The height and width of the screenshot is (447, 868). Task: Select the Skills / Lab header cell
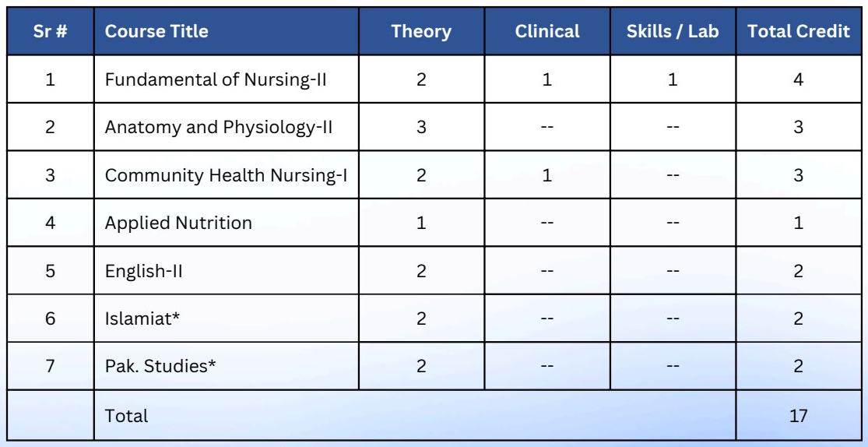(673, 31)
